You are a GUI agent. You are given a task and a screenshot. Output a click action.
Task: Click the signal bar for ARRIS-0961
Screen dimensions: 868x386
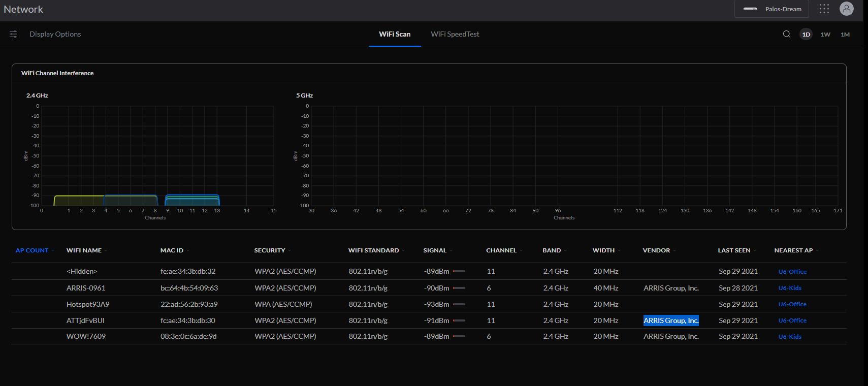tap(459, 288)
